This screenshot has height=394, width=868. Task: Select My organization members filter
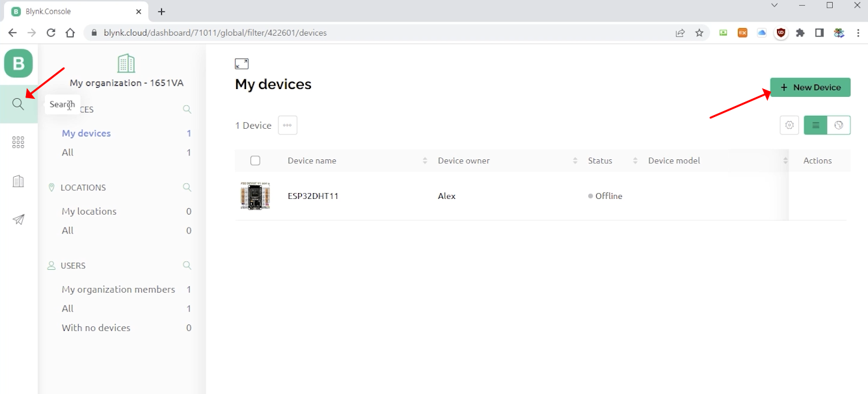(118, 289)
